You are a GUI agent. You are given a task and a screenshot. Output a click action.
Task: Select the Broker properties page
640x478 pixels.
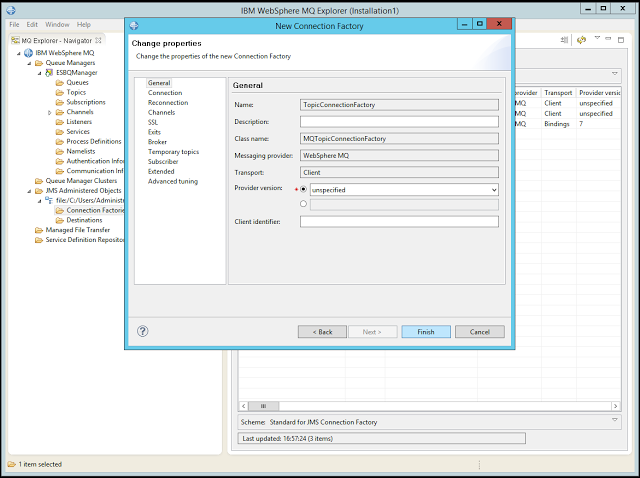157,142
